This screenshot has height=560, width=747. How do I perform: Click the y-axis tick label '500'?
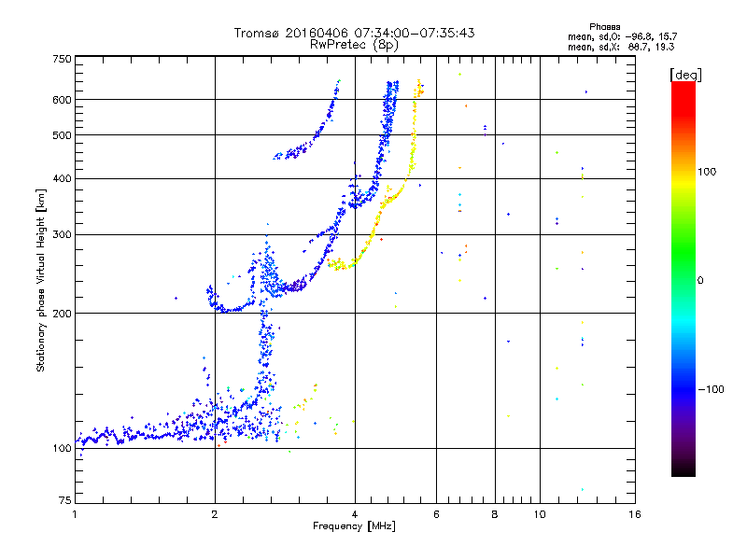[x=62, y=135]
